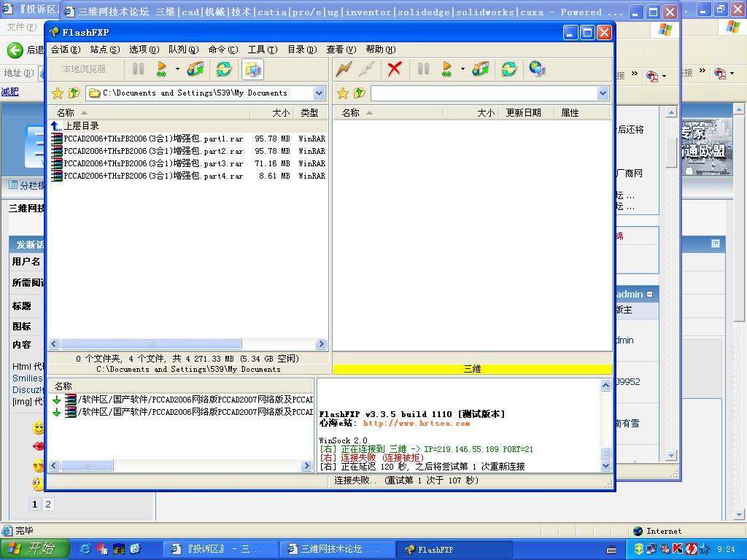This screenshot has height=560, width=747.
Task: Sort local files by 大小 column
Action: point(271,113)
